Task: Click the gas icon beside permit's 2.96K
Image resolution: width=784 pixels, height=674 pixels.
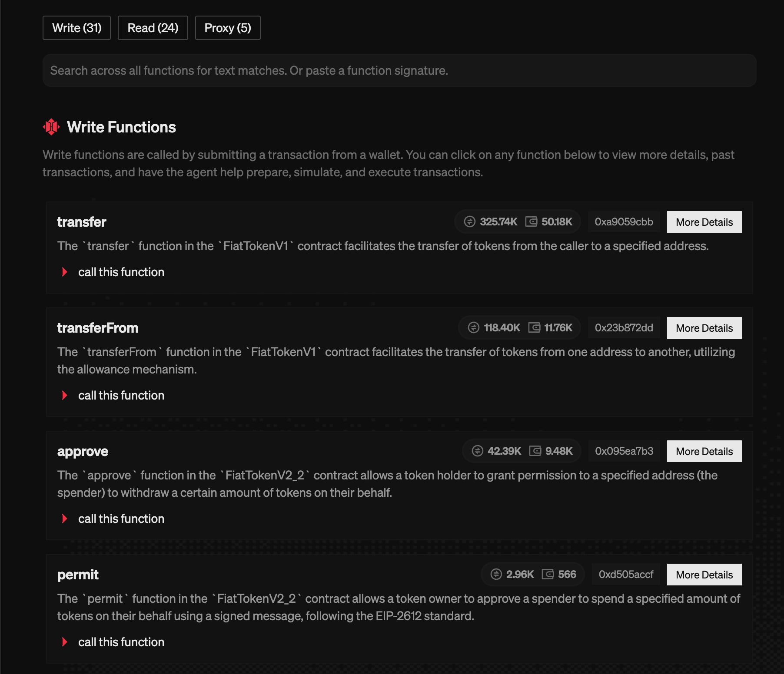Action: click(496, 574)
